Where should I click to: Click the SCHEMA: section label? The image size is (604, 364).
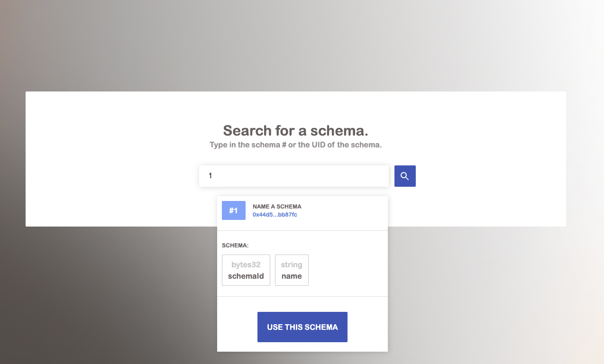[235, 246]
